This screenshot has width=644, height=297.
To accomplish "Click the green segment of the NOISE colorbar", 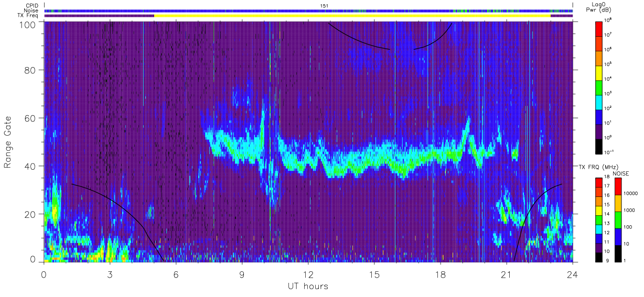I will [618, 219].
